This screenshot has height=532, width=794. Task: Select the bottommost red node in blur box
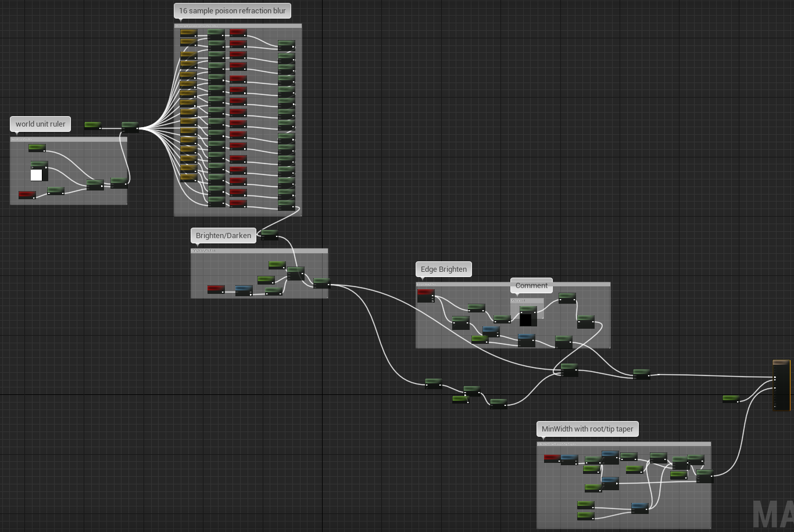coord(238,203)
